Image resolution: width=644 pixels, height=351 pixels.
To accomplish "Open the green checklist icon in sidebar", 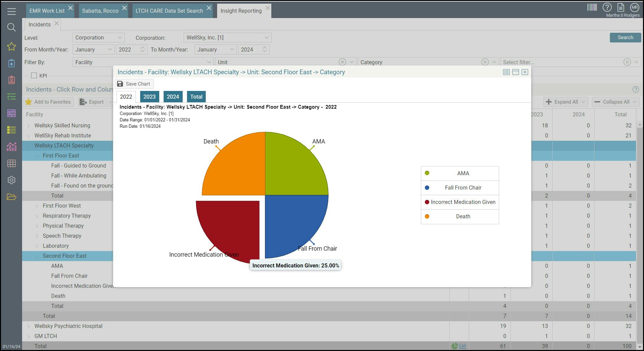I will click(11, 96).
